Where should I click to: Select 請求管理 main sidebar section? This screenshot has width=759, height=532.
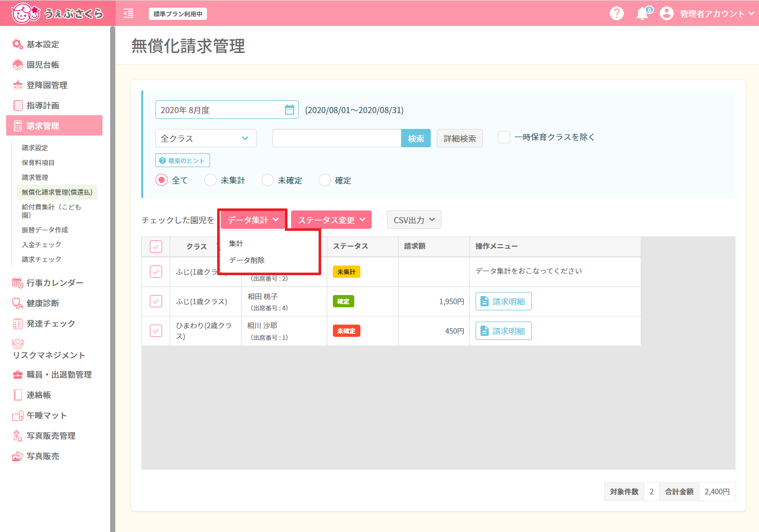pyautogui.click(x=54, y=125)
